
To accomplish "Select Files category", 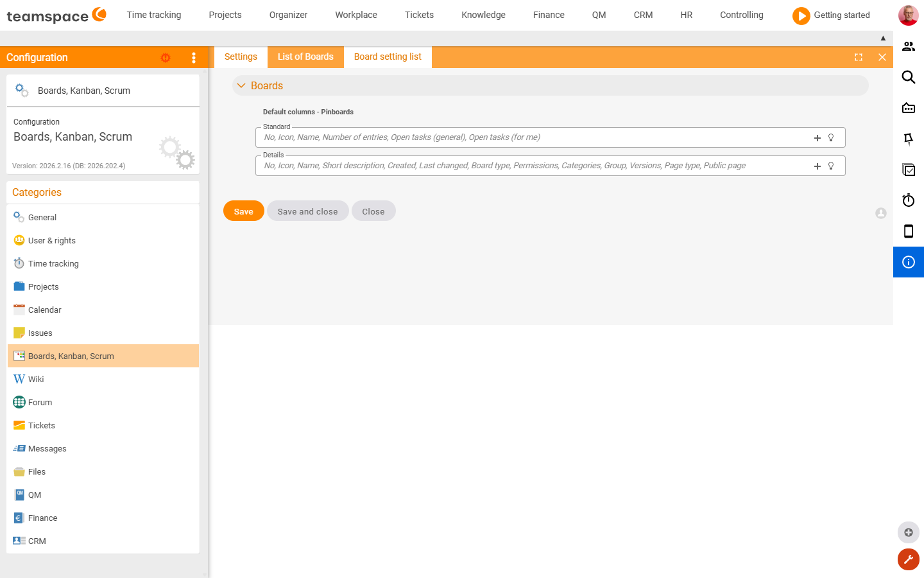I will pyautogui.click(x=103, y=471).
